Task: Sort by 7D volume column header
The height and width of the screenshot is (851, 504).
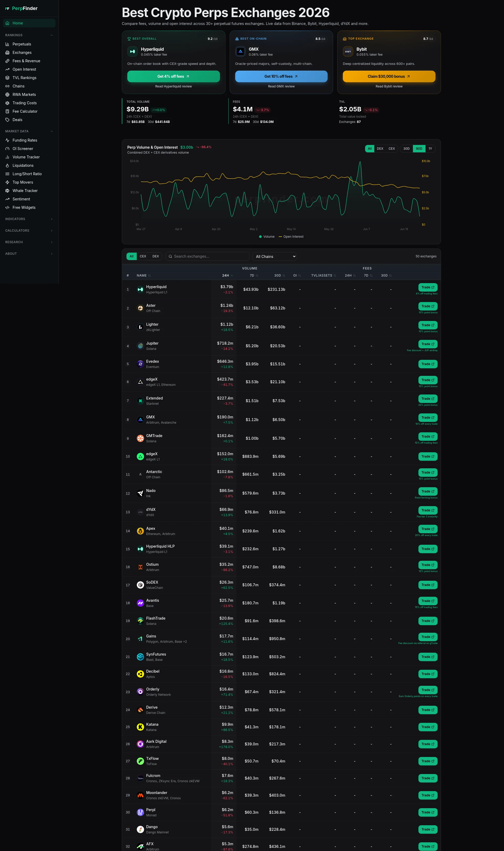Action: coord(254,276)
